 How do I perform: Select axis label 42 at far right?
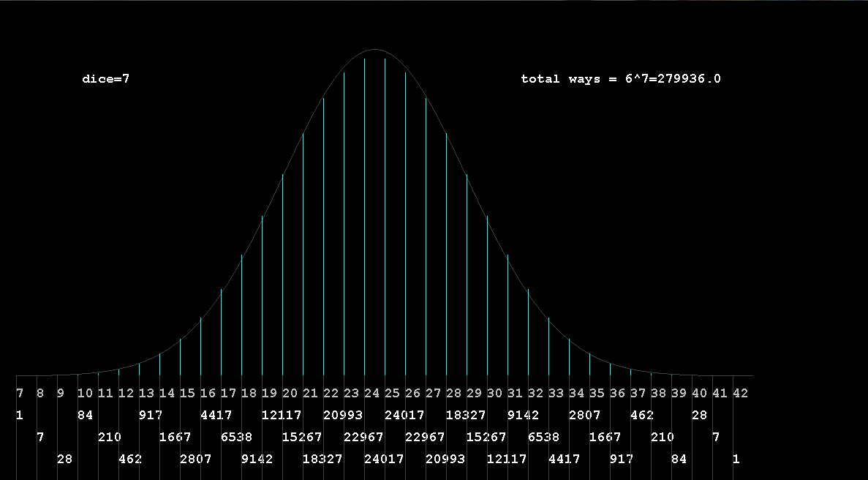pyautogui.click(x=740, y=394)
